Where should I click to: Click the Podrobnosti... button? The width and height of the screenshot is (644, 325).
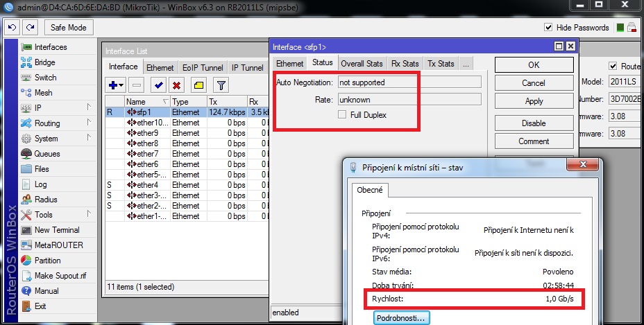[401, 318]
